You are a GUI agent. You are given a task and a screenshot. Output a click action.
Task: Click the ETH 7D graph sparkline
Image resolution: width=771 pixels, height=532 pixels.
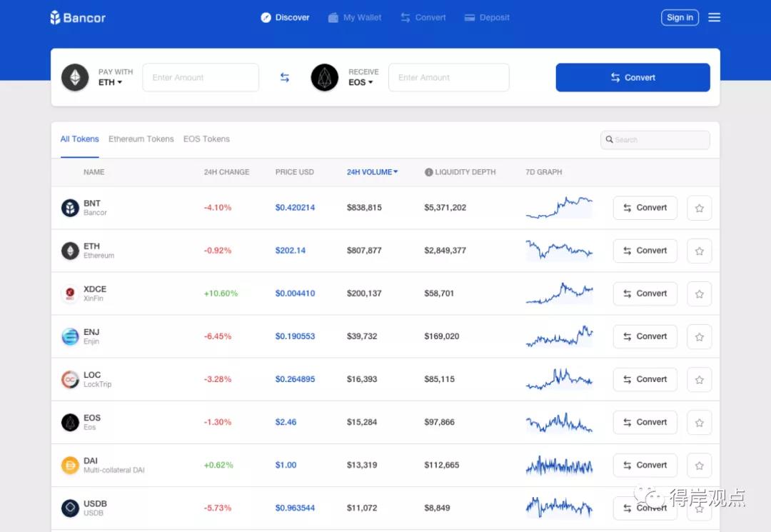559,250
